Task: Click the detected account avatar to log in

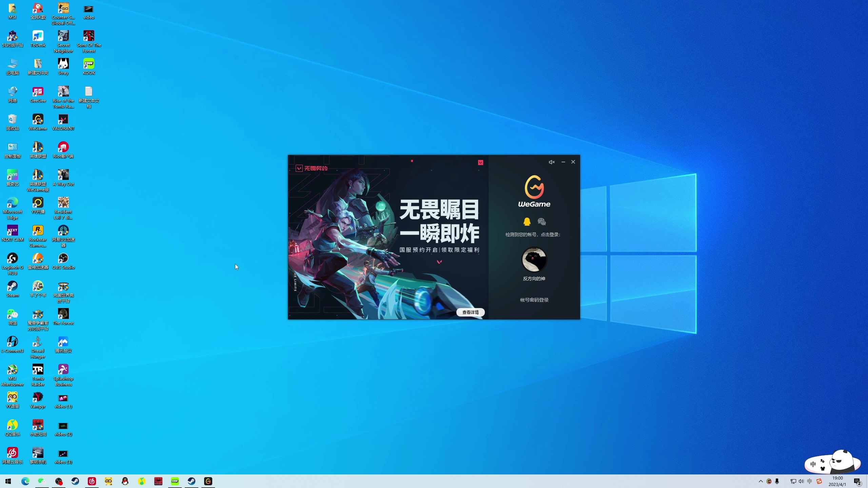Action: [534, 260]
